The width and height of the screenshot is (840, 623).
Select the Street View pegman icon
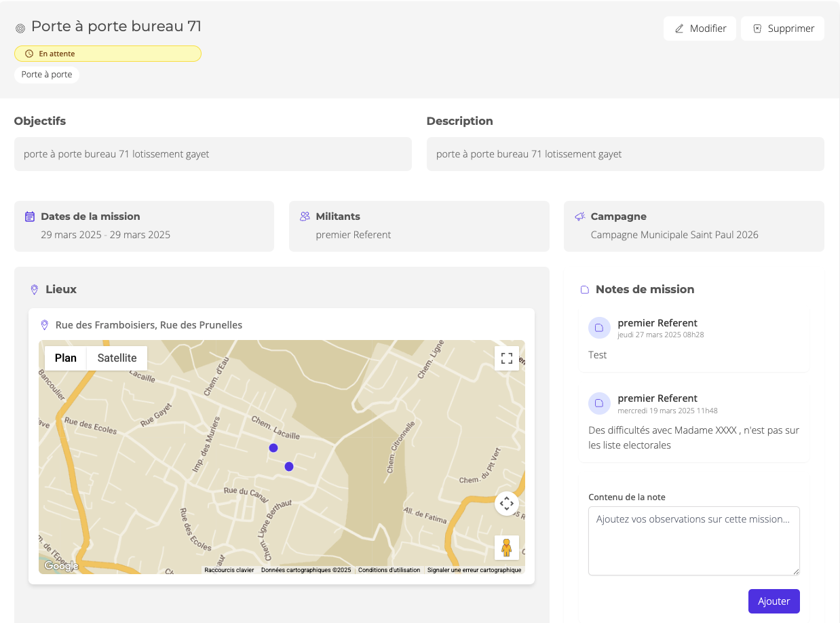(x=507, y=548)
